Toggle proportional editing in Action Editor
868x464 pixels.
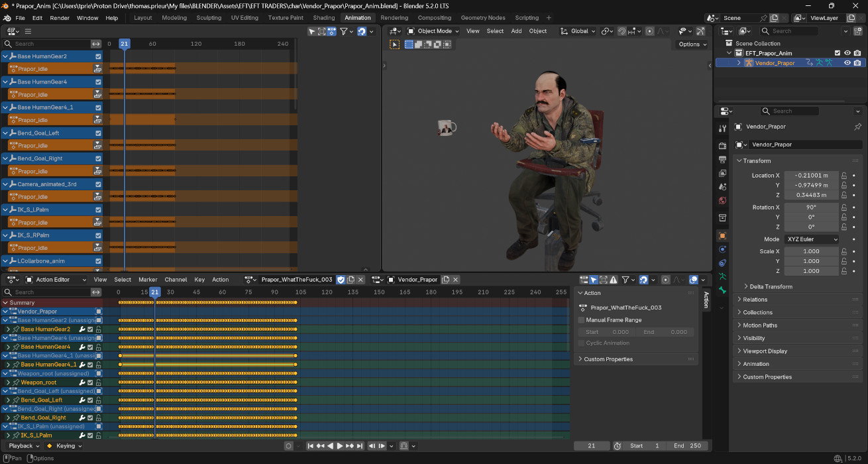[666, 280]
